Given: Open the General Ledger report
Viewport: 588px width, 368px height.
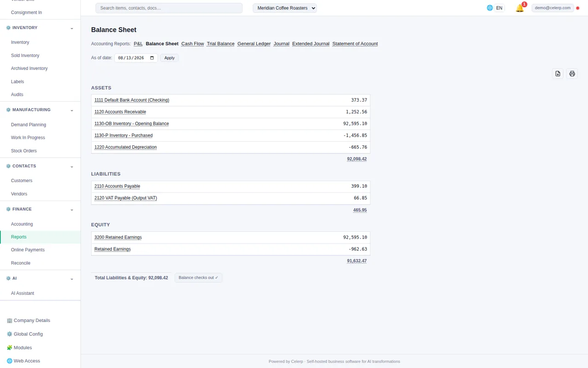Looking at the screenshot, I should 254,44.
